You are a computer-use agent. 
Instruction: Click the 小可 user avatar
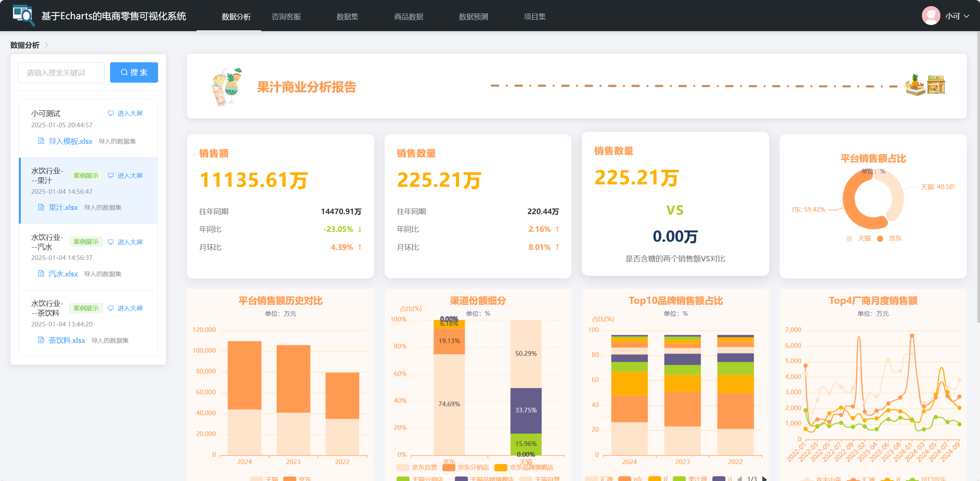(x=931, y=16)
